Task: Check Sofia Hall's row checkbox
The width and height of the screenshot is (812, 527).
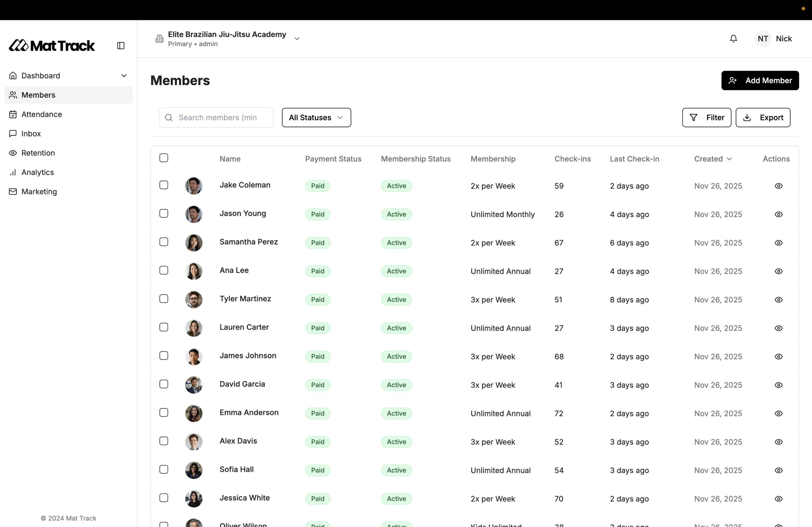Action: coord(164,469)
